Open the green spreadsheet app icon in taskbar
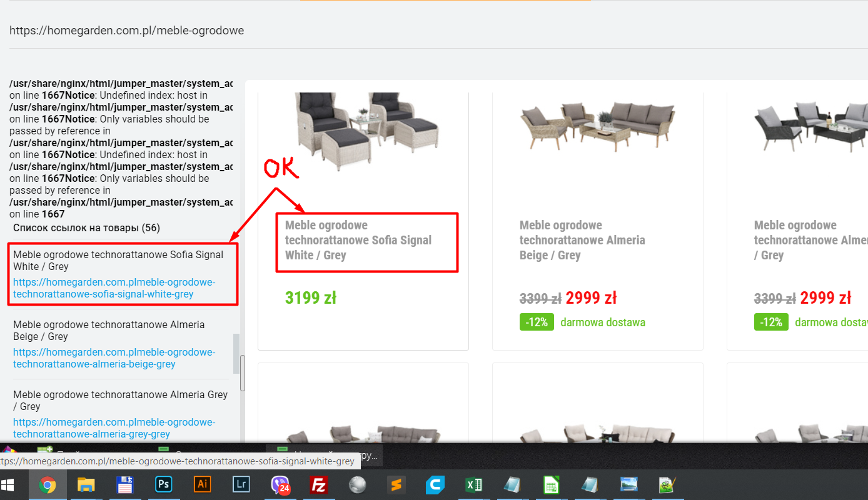 tap(551, 485)
